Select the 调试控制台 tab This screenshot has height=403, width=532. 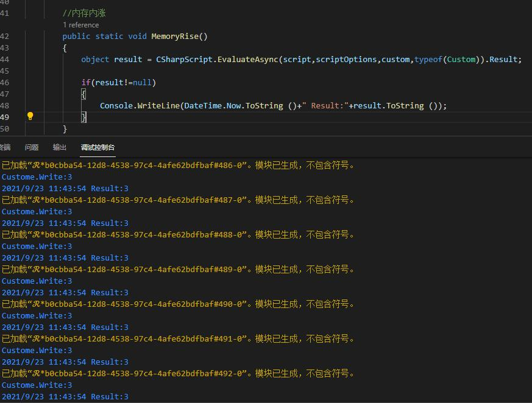point(98,147)
